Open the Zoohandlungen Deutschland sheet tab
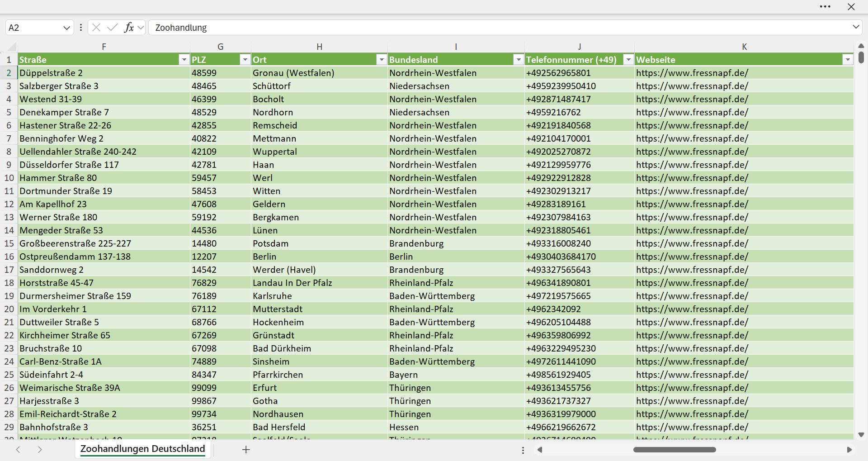The width and height of the screenshot is (868, 461). tap(142, 449)
